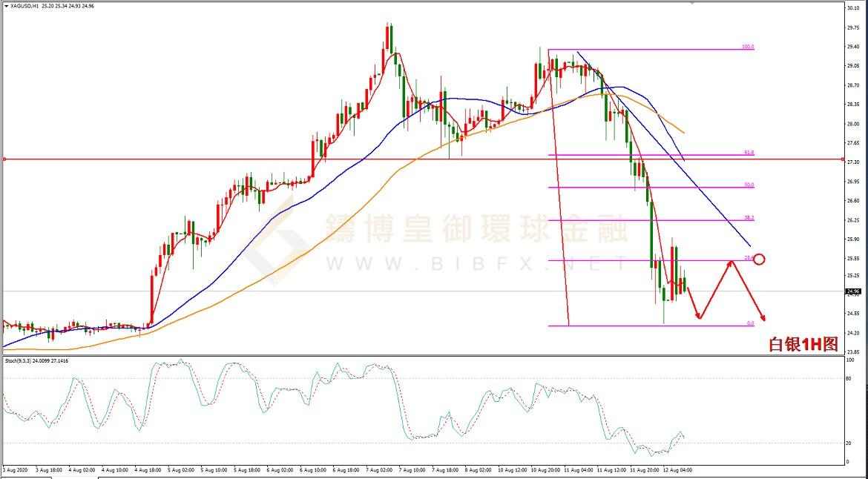Click the dropdown arrow beside XAGUSD,H1 title
Screen dimensions: 868x479
pyautogui.click(x=4, y=6)
